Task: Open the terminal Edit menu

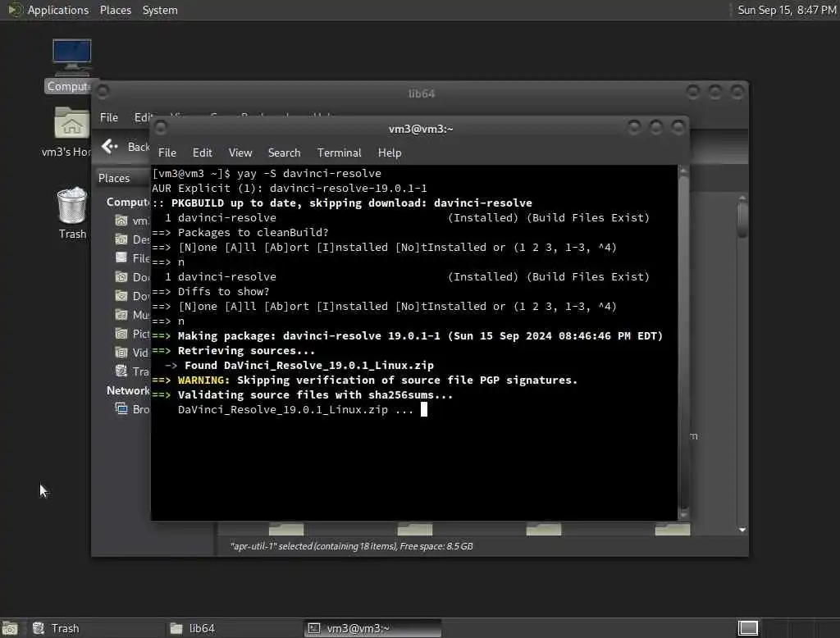Action: (x=202, y=153)
